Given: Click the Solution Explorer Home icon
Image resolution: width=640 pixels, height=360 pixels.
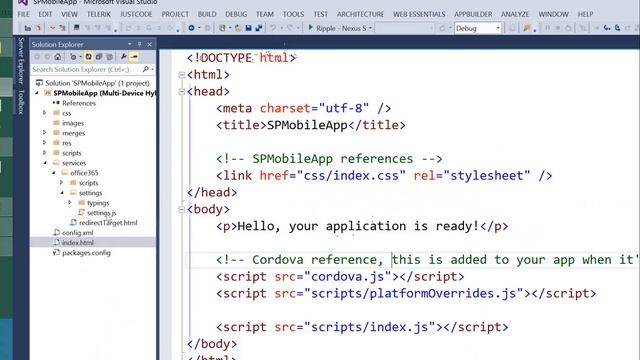Looking at the screenshot, I should (58, 57).
